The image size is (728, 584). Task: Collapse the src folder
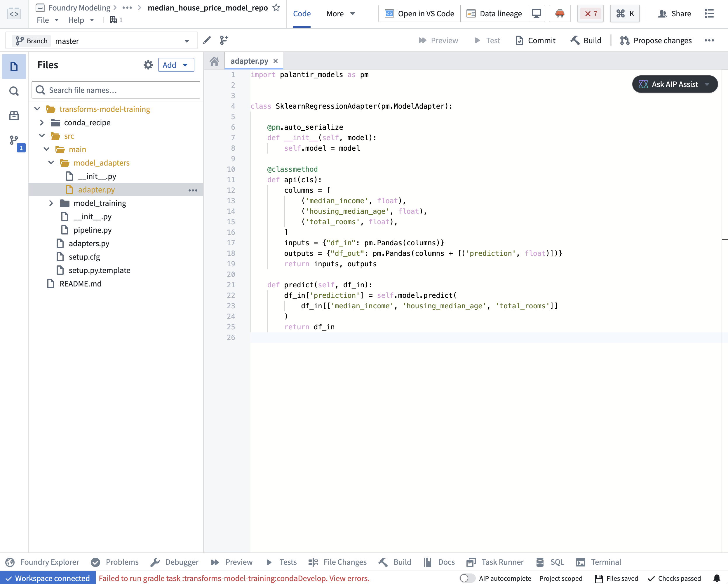41,136
